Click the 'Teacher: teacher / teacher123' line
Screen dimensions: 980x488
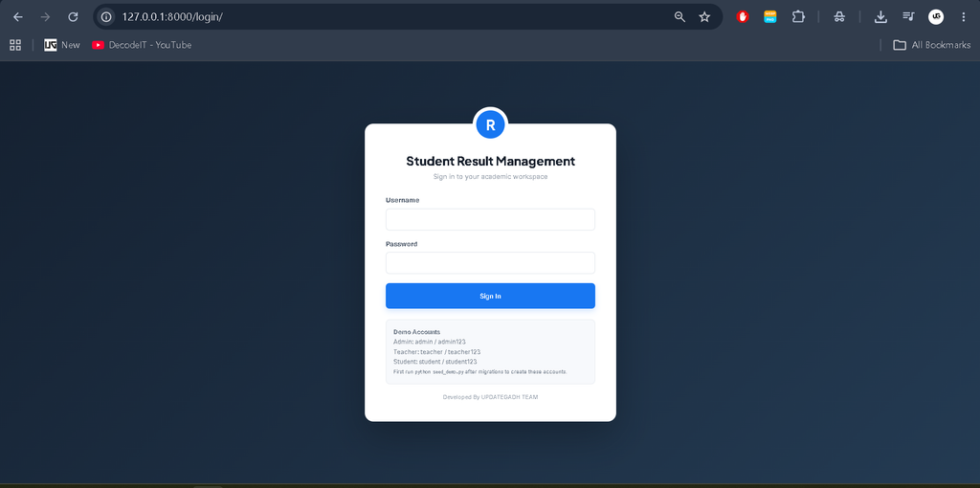(x=436, y=352)
